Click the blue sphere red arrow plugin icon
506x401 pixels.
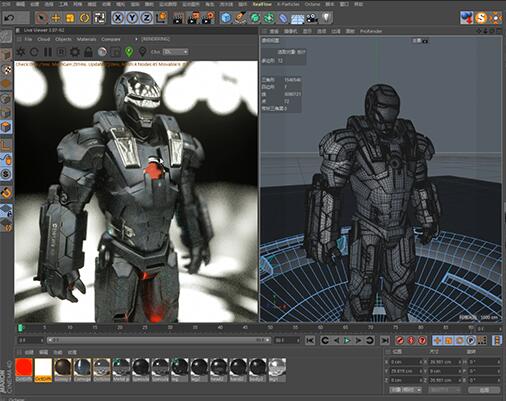pos(466,18)
